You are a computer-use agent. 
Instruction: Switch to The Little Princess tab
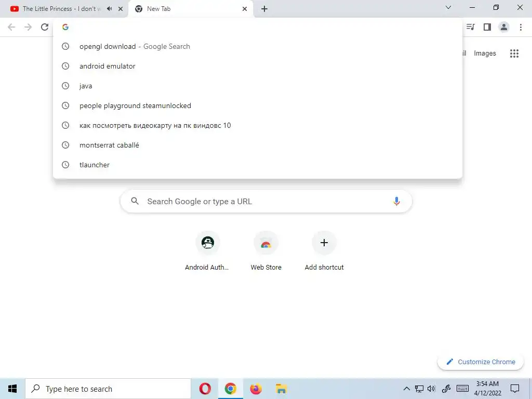[x=64, y=9]
